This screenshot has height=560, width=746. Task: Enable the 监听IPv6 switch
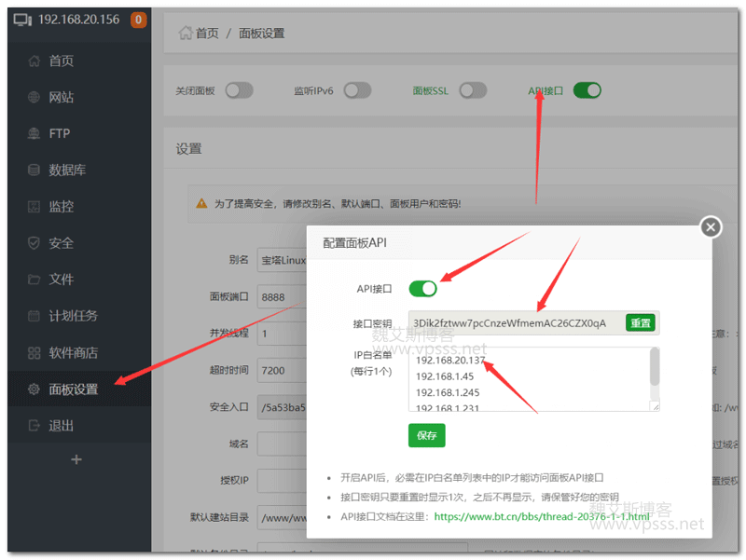[x=357, y=90]
